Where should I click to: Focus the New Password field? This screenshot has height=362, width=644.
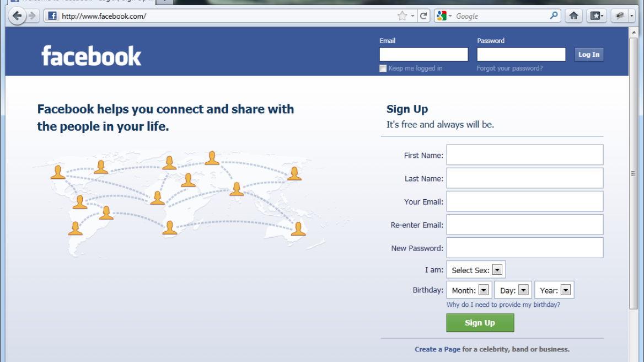point(525,248)
